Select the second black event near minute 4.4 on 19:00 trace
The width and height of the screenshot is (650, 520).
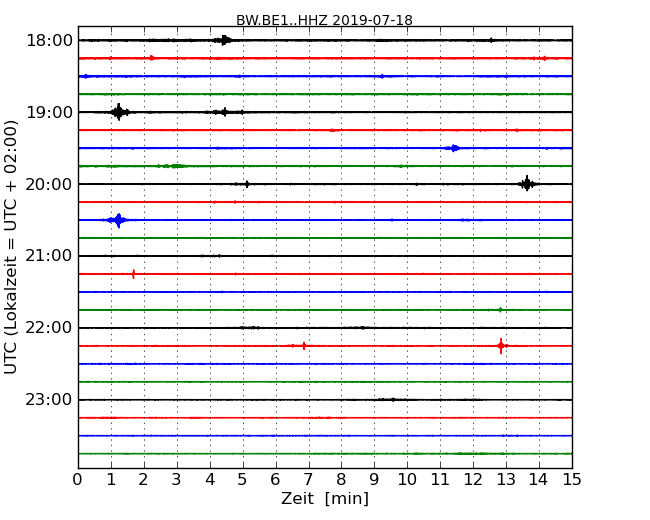(x=224, y=112)
